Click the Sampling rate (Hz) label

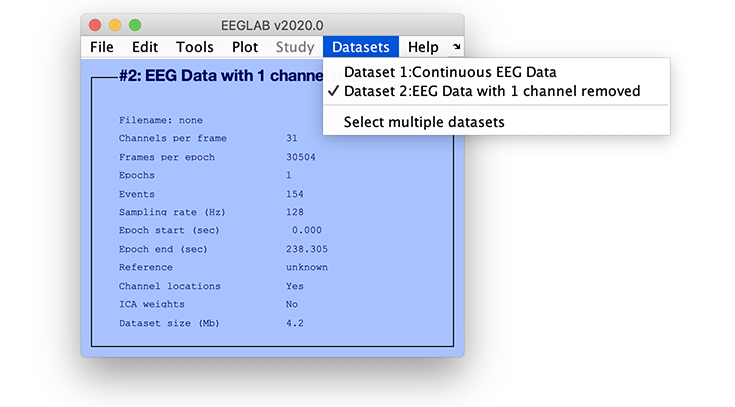click(x=166, y=212)
